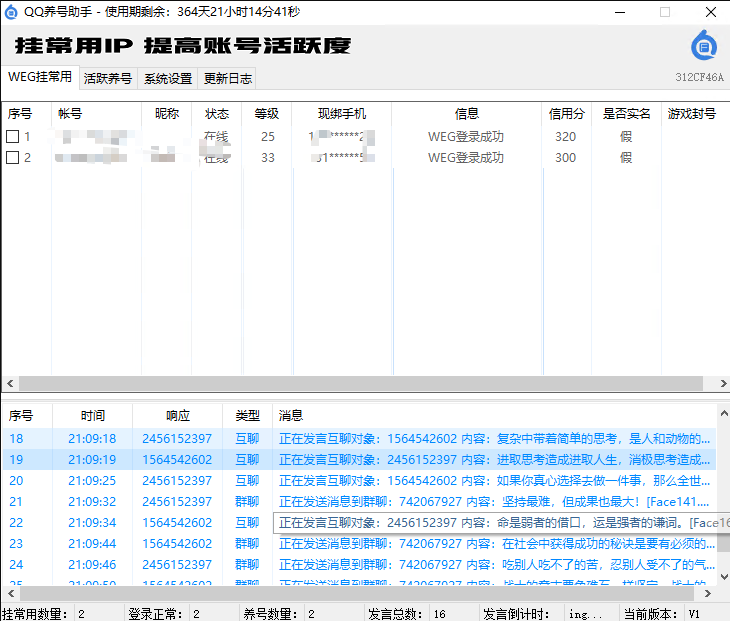Click the 当前版本 V1 field
The width and height of the screenshot is (730, 621).
(706, 614)
